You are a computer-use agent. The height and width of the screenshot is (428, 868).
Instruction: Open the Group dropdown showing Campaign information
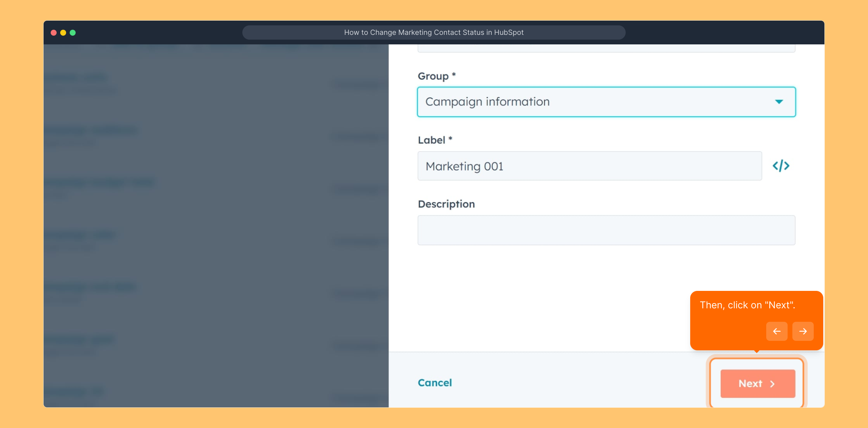(x=594, y=102)
